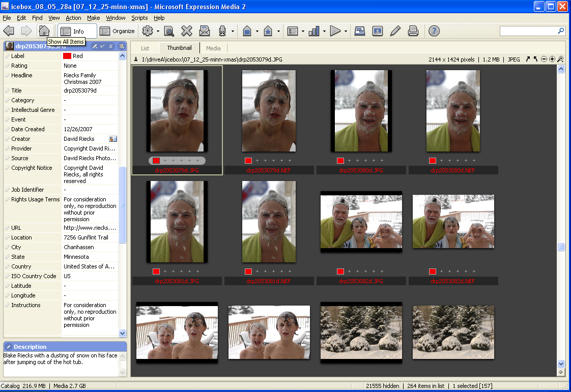Toggle the Organize panel button

click(118, 31)
